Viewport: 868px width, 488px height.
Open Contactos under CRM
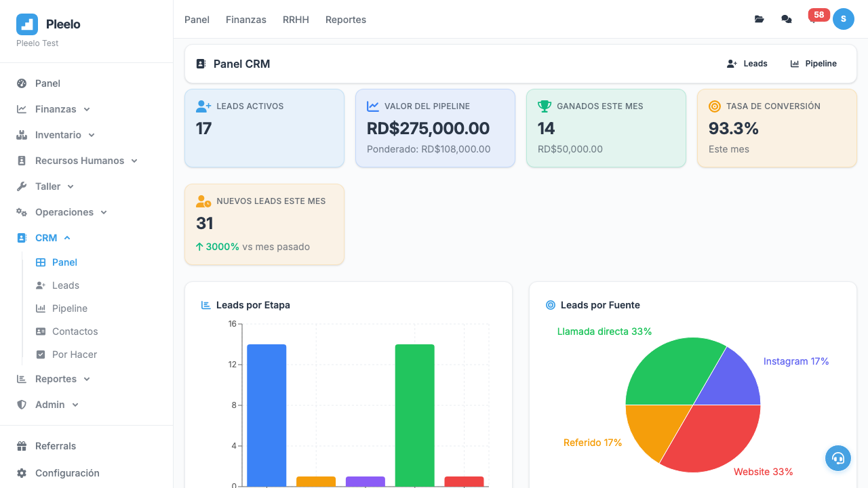75,331
